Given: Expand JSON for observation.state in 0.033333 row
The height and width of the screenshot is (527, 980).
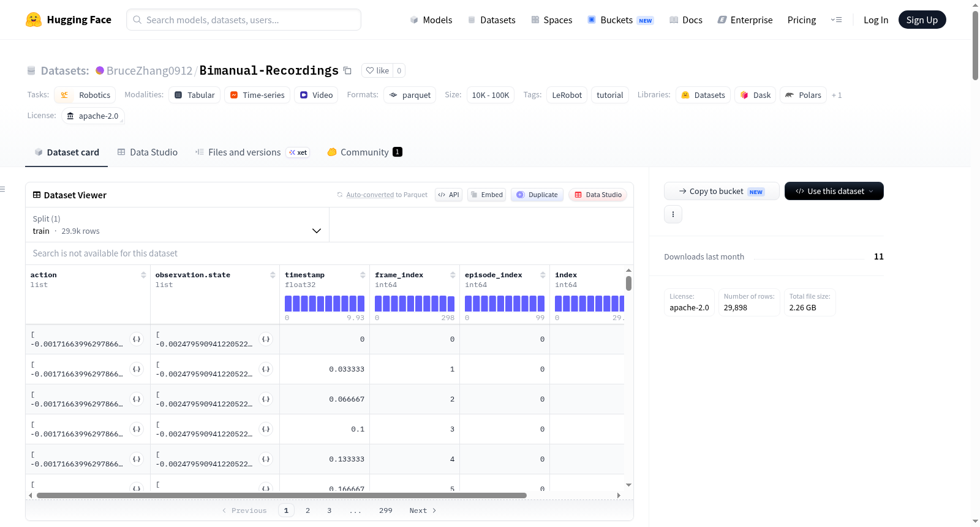Looking at the screenshot, I should (266, 369).
